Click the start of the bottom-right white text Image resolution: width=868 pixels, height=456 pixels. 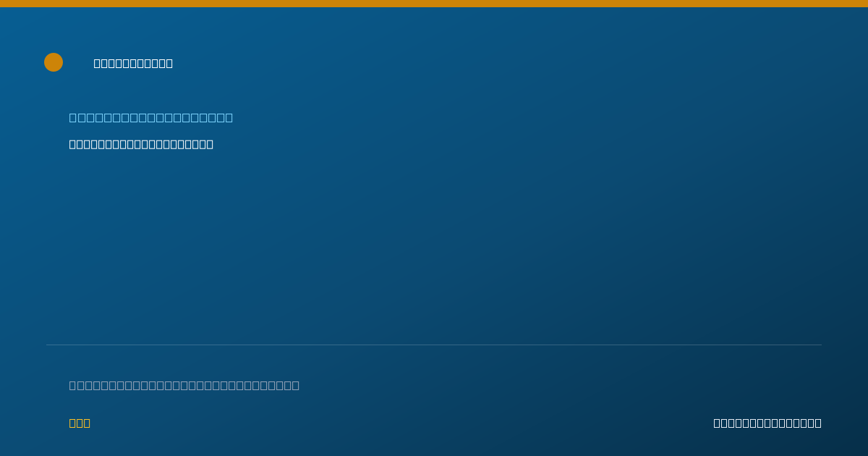718,423
